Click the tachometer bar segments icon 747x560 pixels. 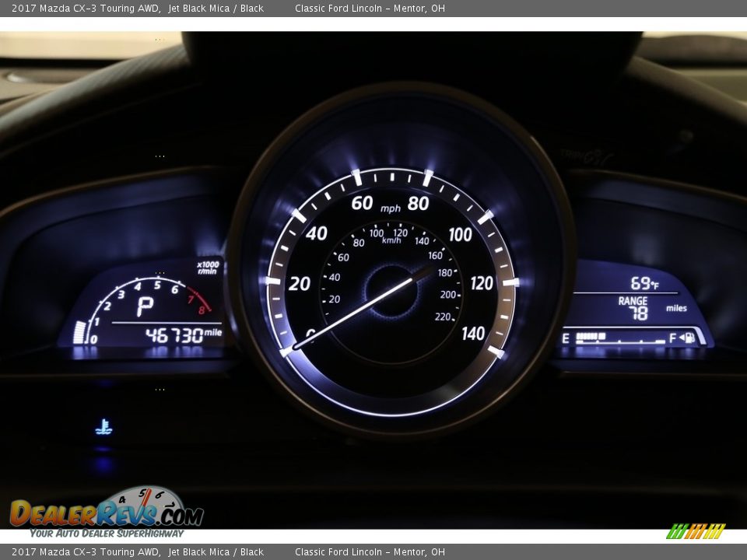pos(79,332)
